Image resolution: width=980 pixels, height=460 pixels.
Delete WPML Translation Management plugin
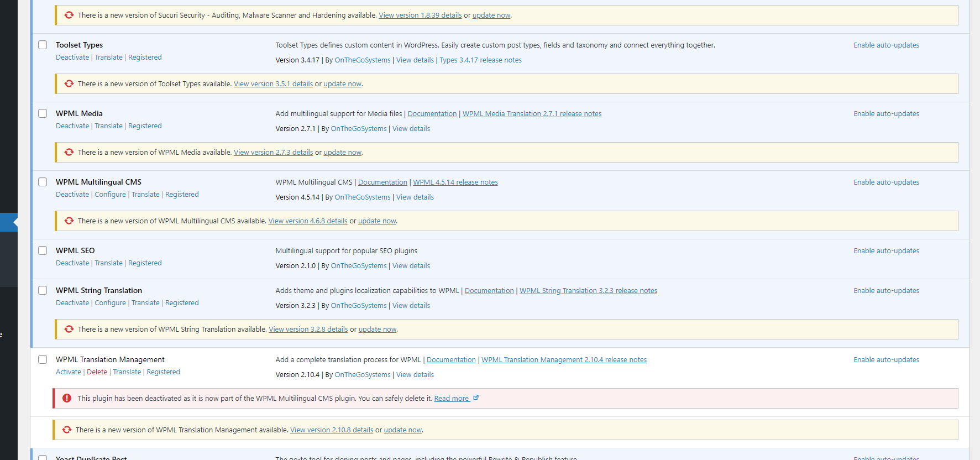click(97, 372)
